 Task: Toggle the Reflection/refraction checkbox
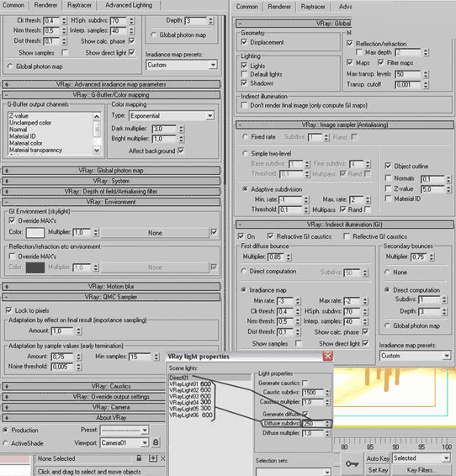pos(350,44)
